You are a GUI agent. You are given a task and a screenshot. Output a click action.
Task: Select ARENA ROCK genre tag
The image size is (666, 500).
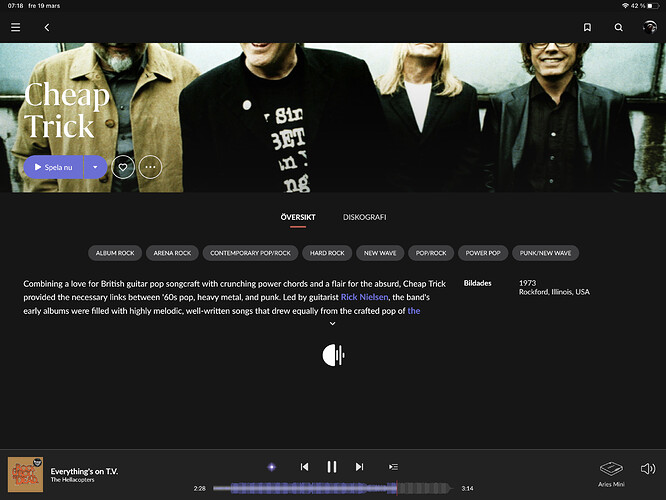point(172,253)
